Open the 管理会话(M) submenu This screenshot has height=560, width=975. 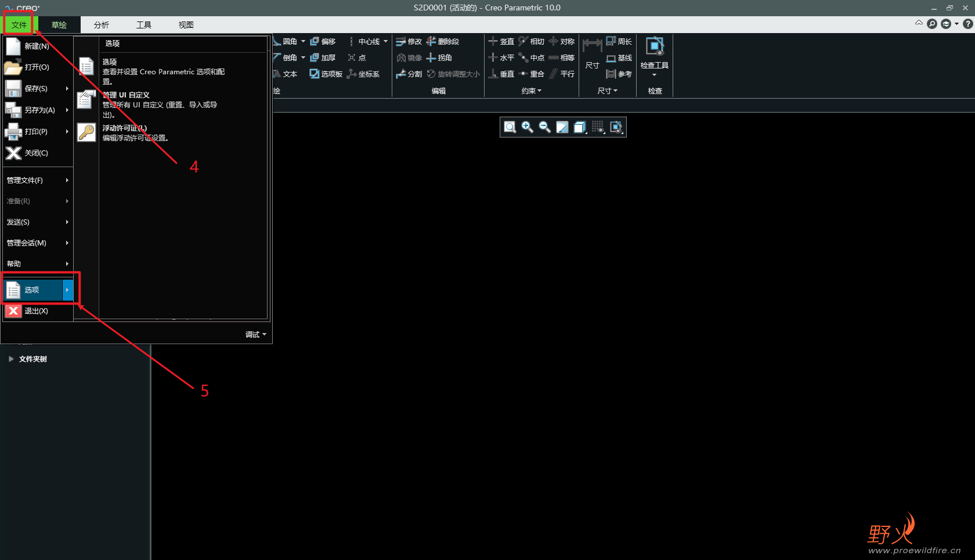[38, 243]
